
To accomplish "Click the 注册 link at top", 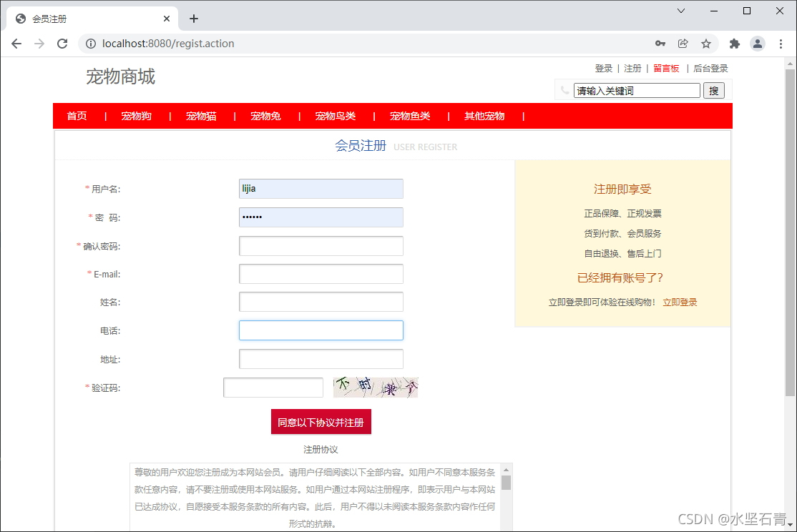I will tap(633, 68).
